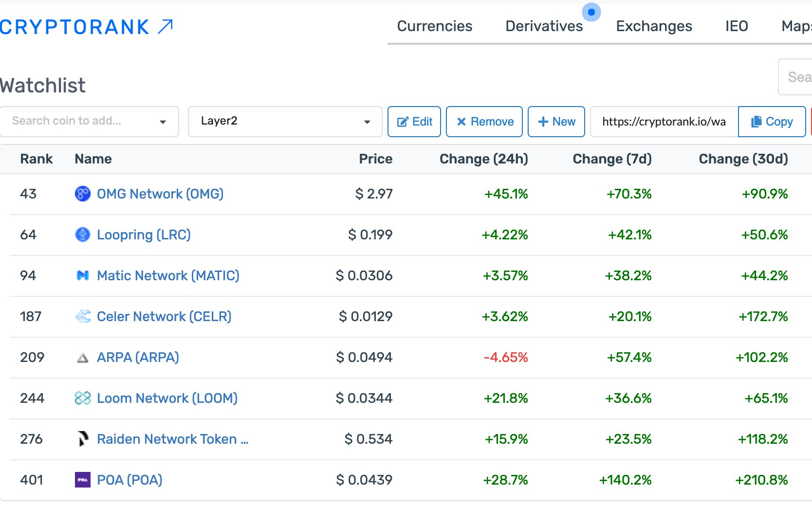Open the Derivatives tab
Screen dimensions: 812x506
[544, 26]
